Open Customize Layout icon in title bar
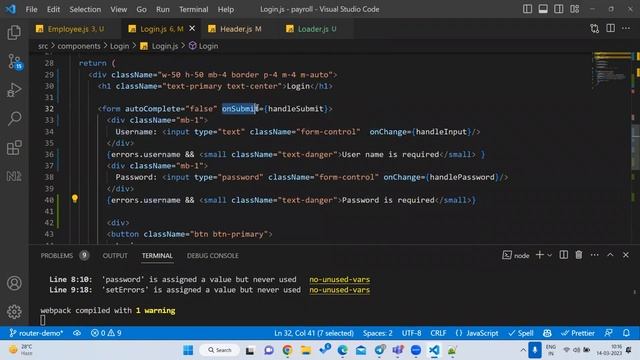This screenshot has height=360, width=640. [574, 9]
